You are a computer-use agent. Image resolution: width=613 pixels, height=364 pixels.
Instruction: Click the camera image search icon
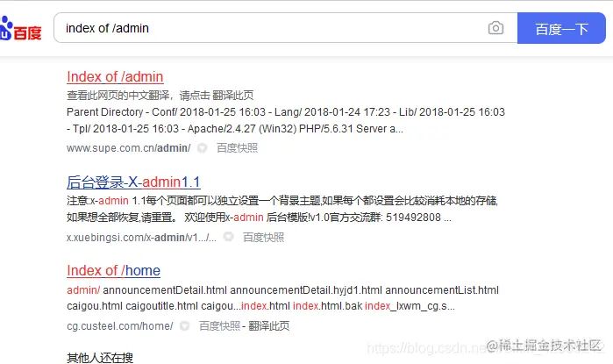495,28
